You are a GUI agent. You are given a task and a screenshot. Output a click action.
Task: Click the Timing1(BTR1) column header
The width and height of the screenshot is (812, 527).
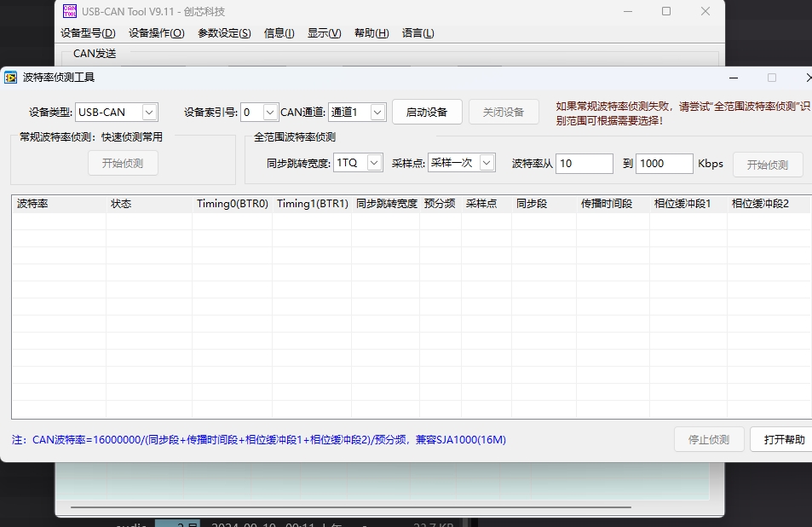point(312,204)
